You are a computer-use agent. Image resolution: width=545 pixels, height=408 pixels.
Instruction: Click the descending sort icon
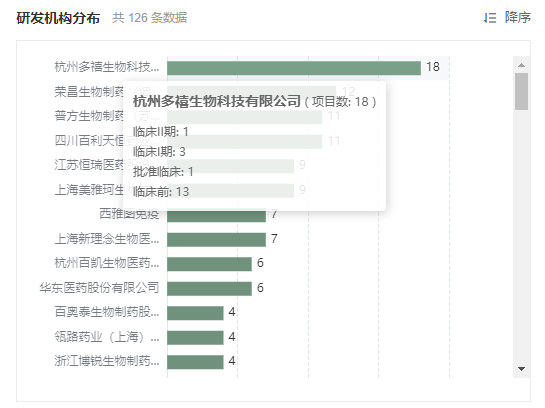point(490,18)
